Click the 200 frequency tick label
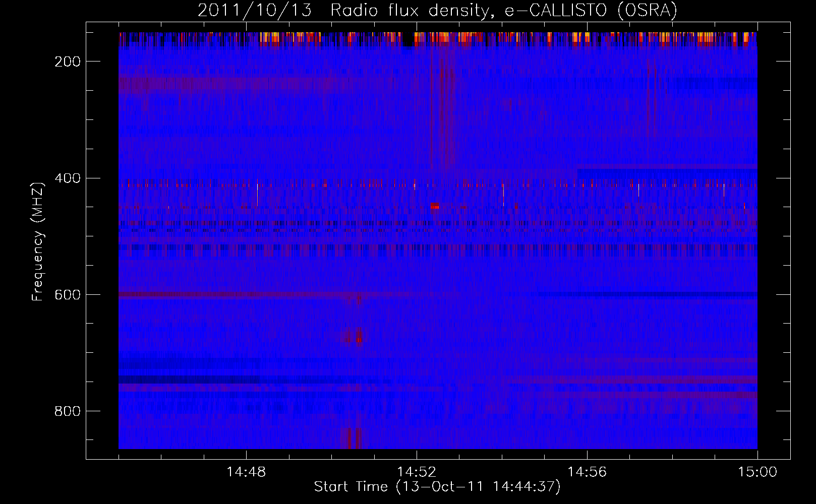Viewport: 816px width, 504px height. [x=67, y=61]
